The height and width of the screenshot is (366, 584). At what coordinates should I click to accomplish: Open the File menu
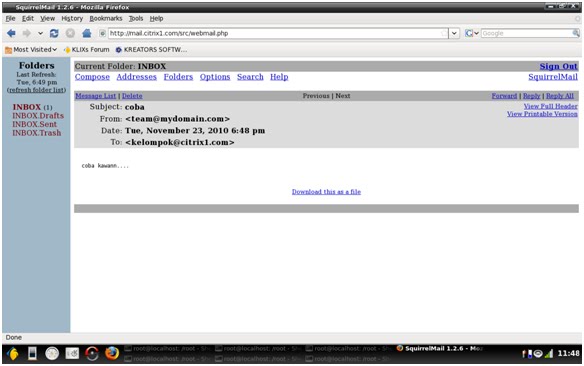pos(10,18)
